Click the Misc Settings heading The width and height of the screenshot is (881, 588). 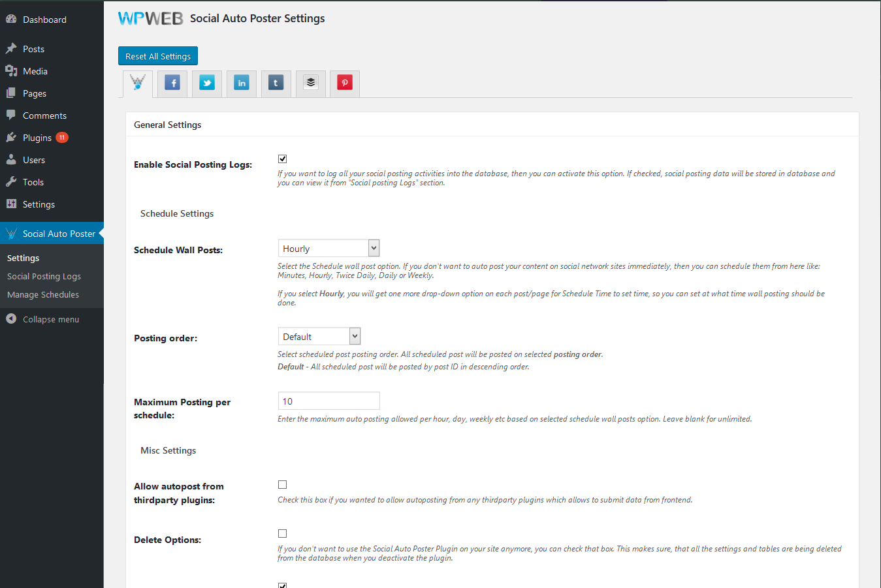[168, 450]
